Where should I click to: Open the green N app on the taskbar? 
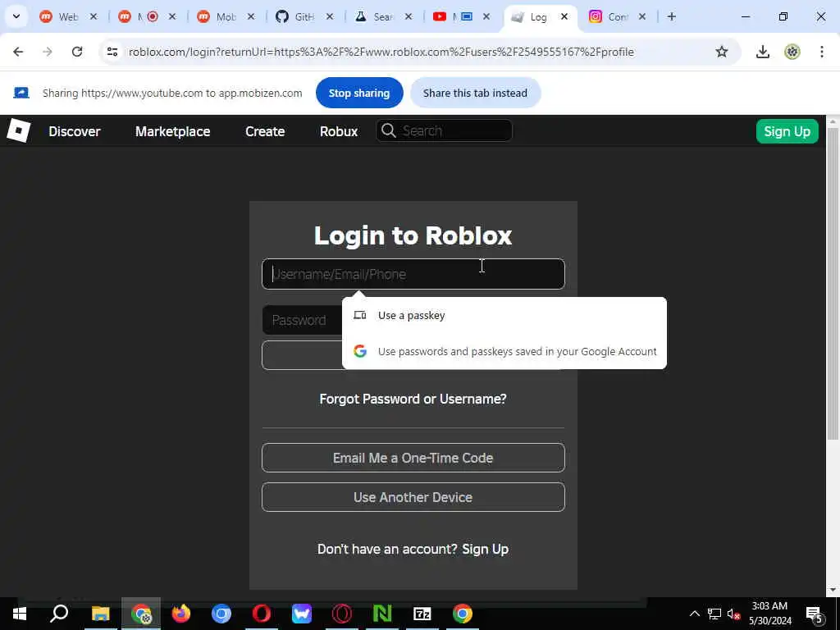point(382,614)
